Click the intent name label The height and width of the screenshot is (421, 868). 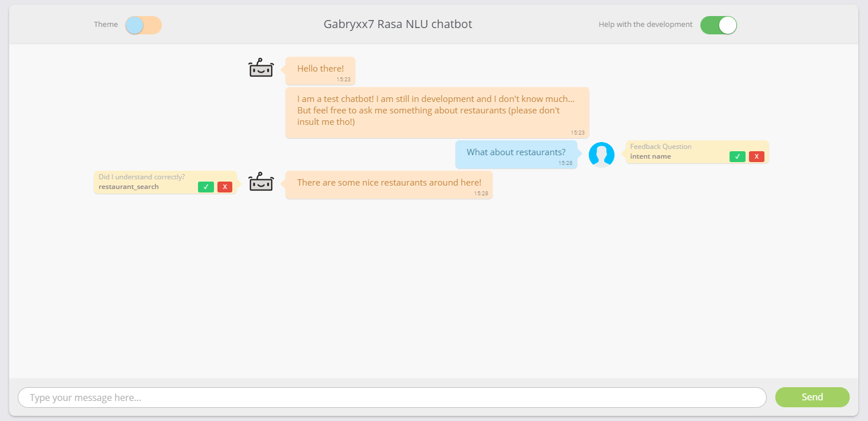click(x=651, y=156)
